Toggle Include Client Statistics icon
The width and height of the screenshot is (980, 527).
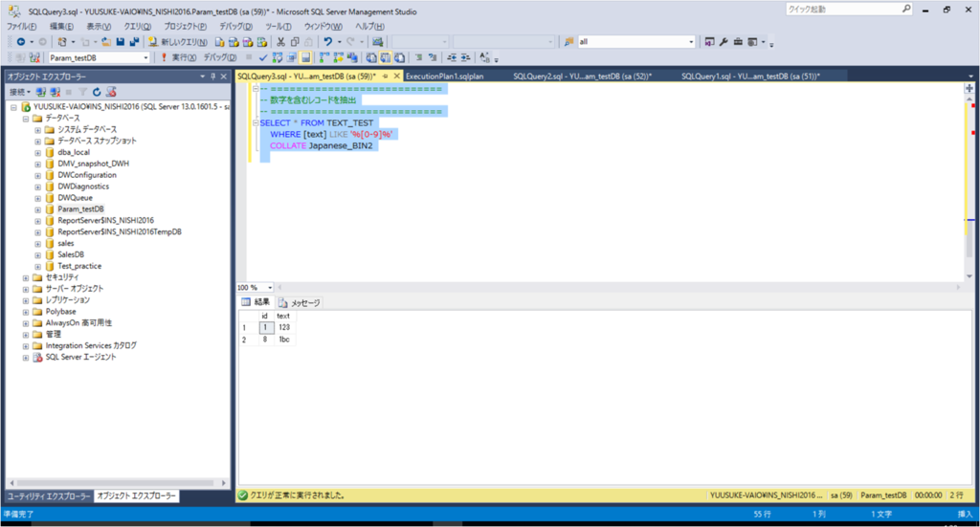click(x=352, y=57)
